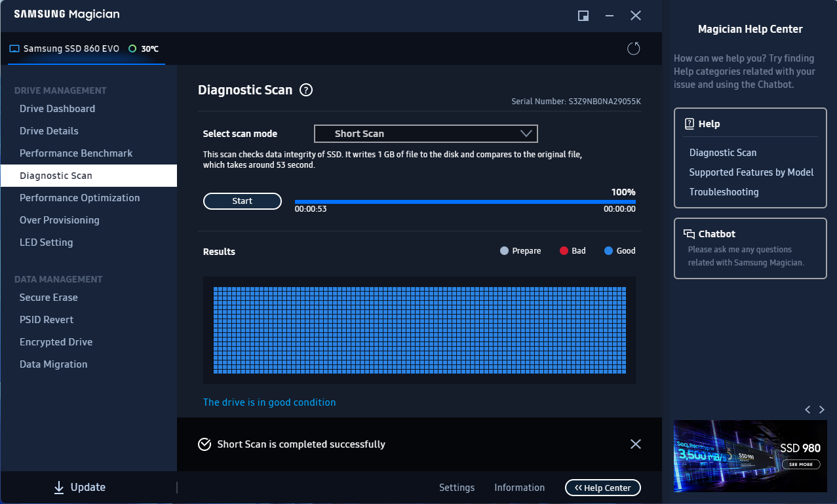Click the Chatbot speech bubble icon
837x504 pixels.
[x=689, y=234]
